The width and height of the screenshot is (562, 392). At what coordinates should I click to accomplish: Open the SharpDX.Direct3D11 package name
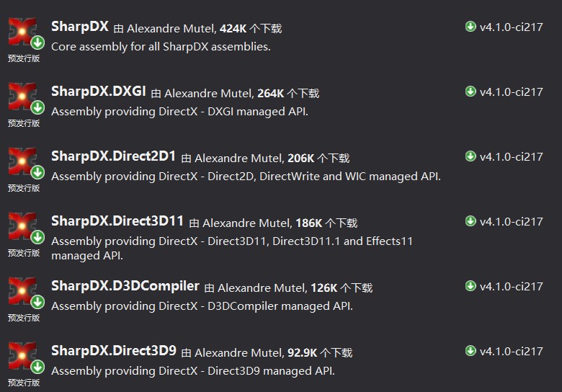(x=117, y=222)
